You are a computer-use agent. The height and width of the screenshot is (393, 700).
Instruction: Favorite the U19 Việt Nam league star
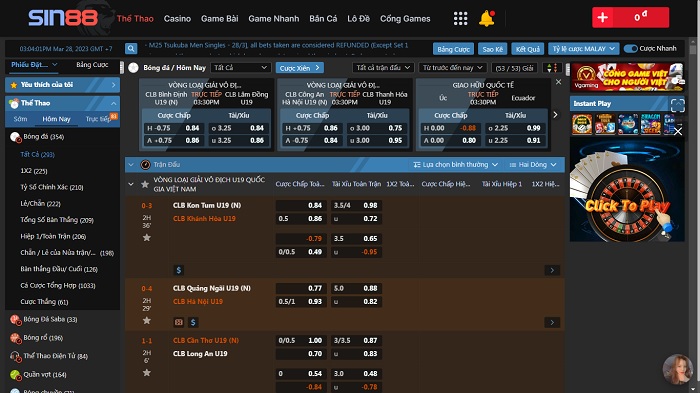pyautogui.click(x=145, y=184)
